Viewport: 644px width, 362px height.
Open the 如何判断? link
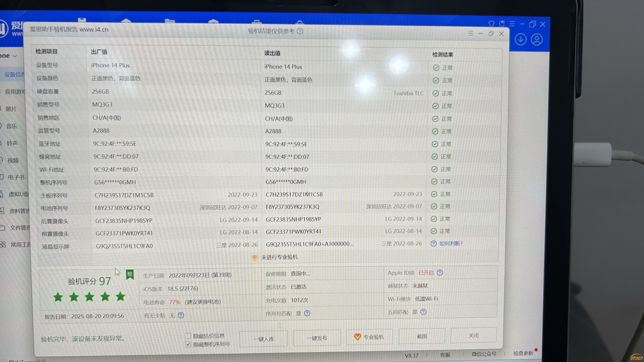(451, 243)
